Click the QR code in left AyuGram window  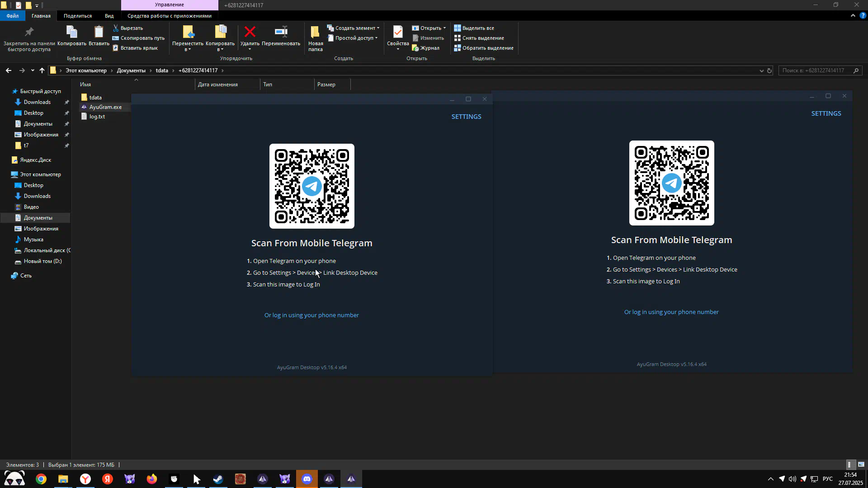click(x=311, y=186)
